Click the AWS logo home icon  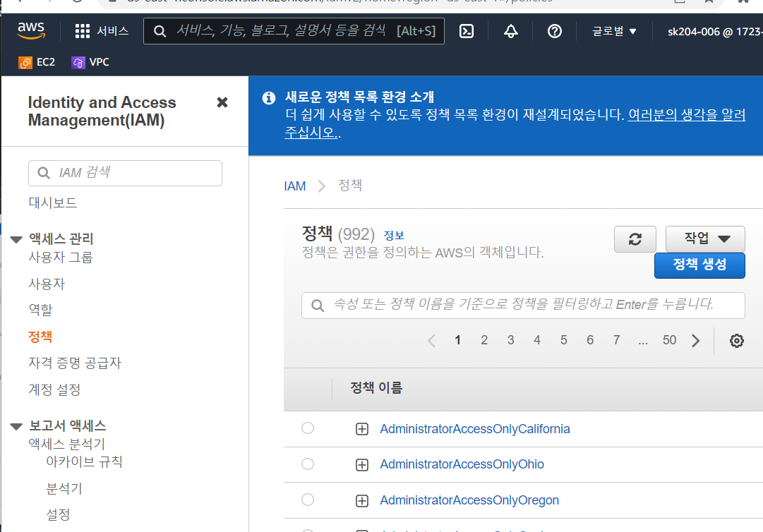tap(31, 30)
